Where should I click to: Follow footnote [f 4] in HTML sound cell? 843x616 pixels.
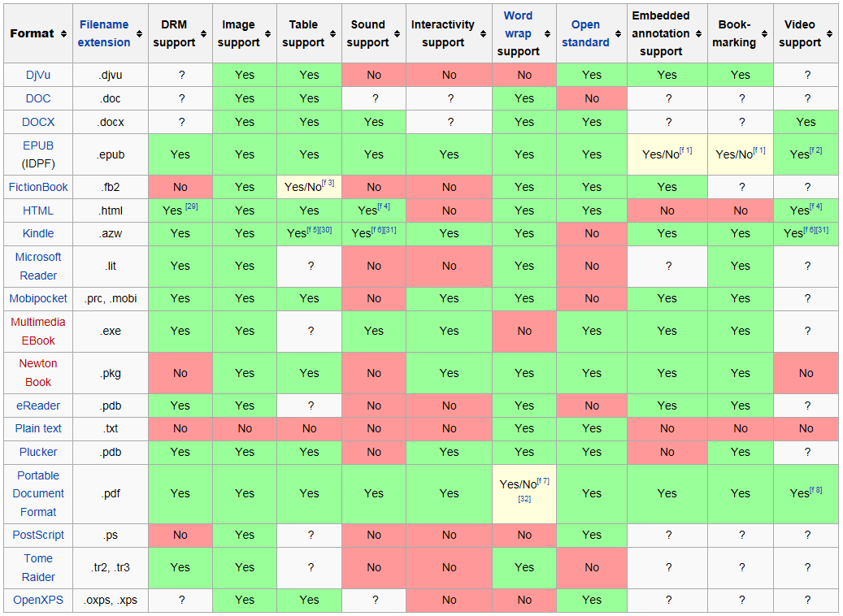point(384,206)
